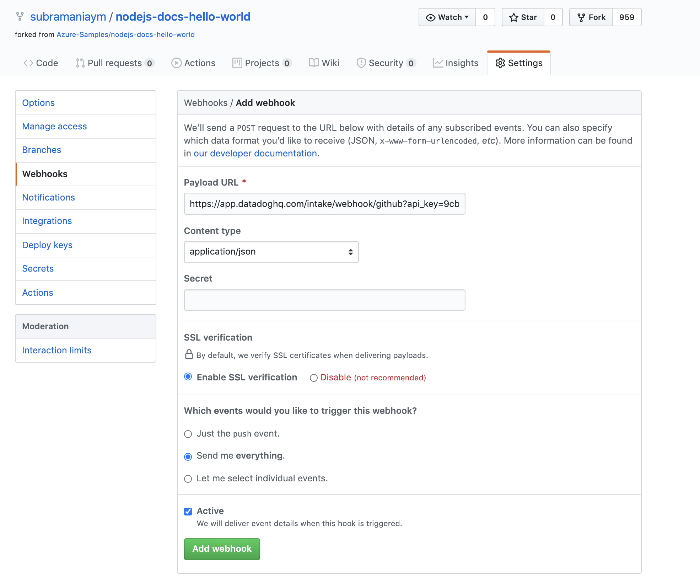Switch to the Pull requests tab
700x588 pixels.
(115, 63)
